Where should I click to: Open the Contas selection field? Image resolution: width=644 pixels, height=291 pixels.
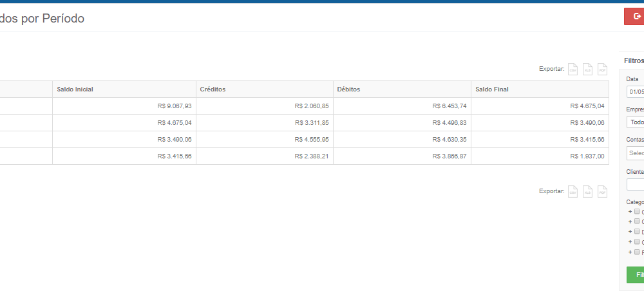click(x=635, y=153)
